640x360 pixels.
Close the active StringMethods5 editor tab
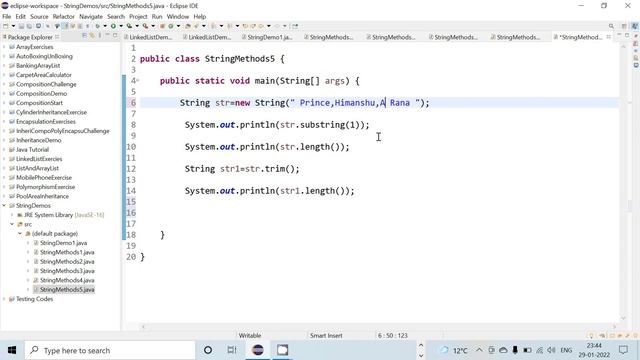click(609, 37)
